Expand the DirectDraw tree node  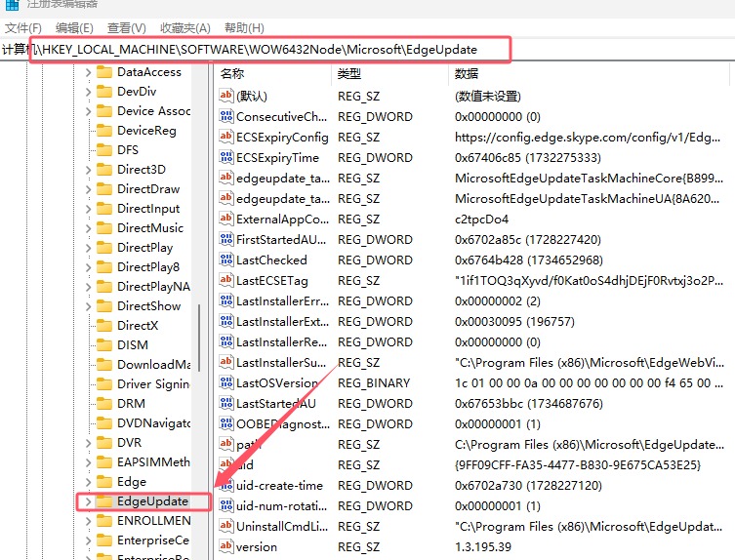88,189
